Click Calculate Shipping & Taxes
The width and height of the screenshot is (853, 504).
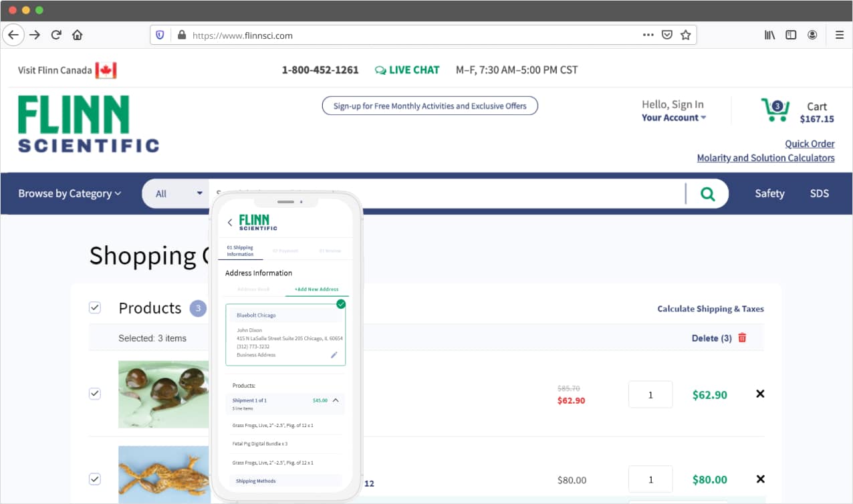click(710, 309)
